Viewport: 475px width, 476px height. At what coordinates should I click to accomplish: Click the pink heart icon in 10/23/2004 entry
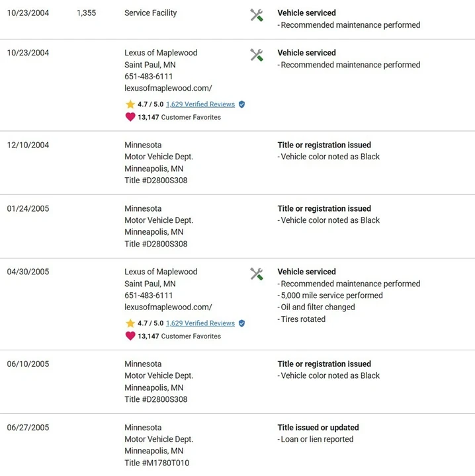click(x=130, y=117)
